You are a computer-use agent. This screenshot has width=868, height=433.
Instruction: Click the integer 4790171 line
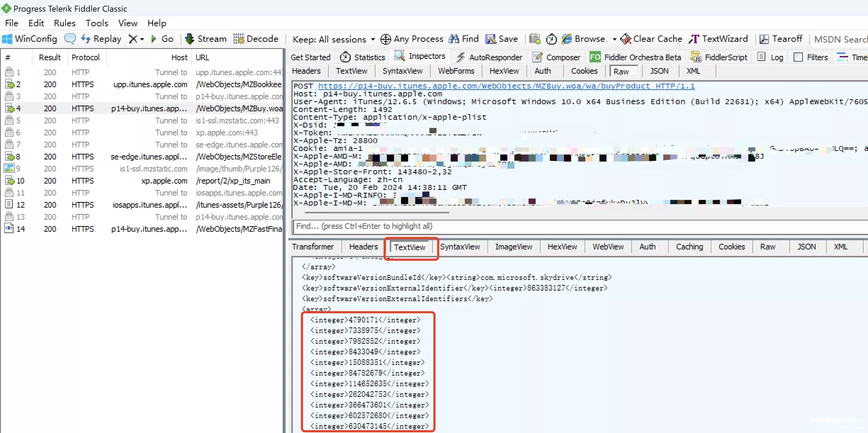pos(365,320)
